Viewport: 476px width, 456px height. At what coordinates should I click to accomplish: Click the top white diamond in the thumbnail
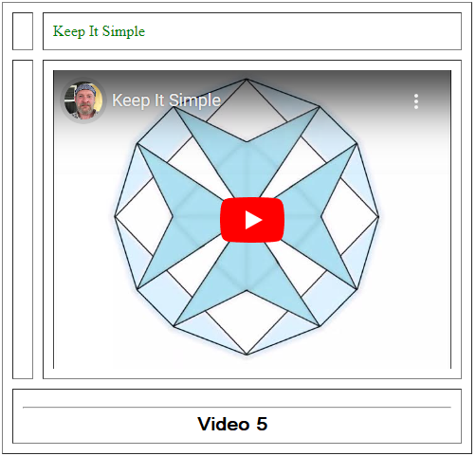247,109
